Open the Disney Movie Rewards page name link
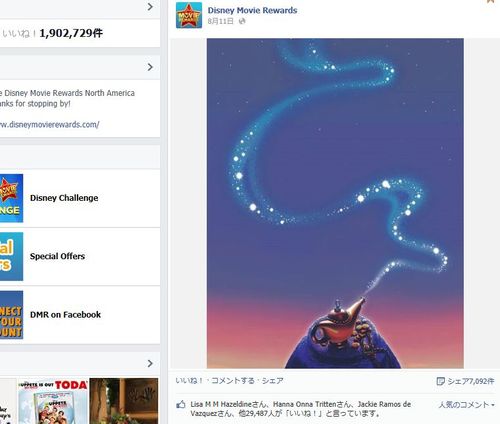Viewport: 500px width, 424px height. 252,10
